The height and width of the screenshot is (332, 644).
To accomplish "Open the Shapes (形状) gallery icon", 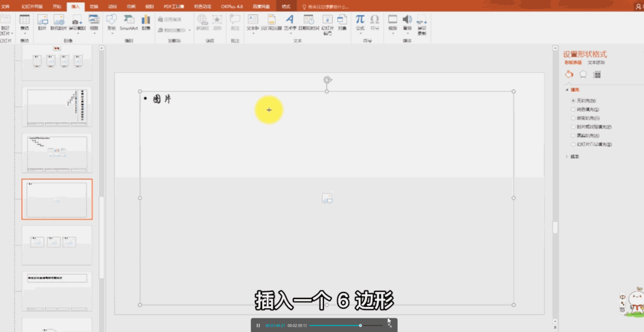I will [x=111, y=19].
